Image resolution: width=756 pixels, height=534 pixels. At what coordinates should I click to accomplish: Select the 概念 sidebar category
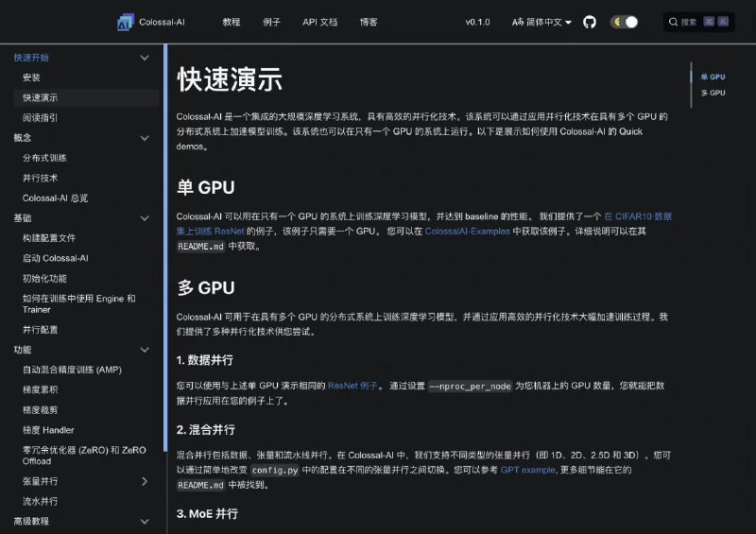[22, 138]
